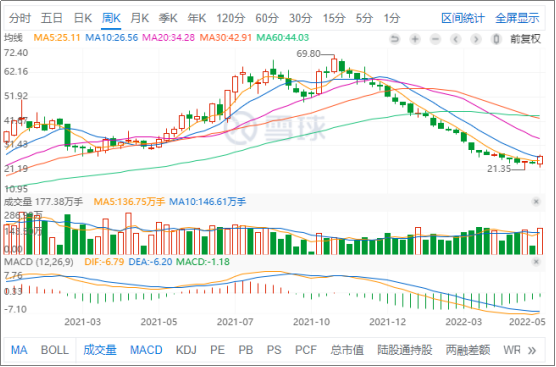Select the 周K weekly chart tab
Image resolution: width=556 pixels, height=367 pixels.
point(111,18)
